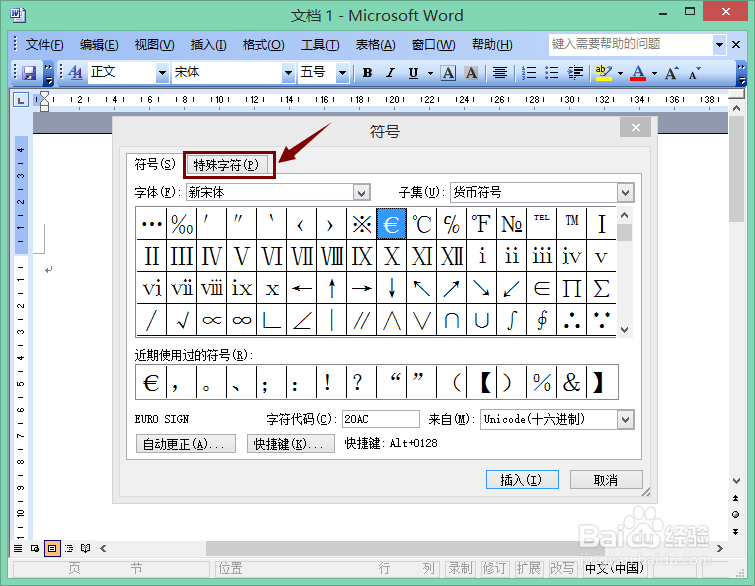Open the 编辑(E) menu
Screen dimensions: 755x586
99,45
